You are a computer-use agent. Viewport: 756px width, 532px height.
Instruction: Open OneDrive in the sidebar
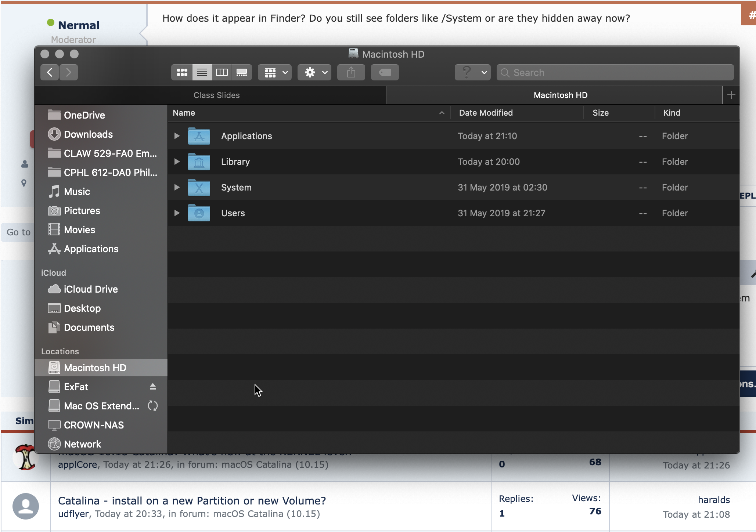click(101, 115)
